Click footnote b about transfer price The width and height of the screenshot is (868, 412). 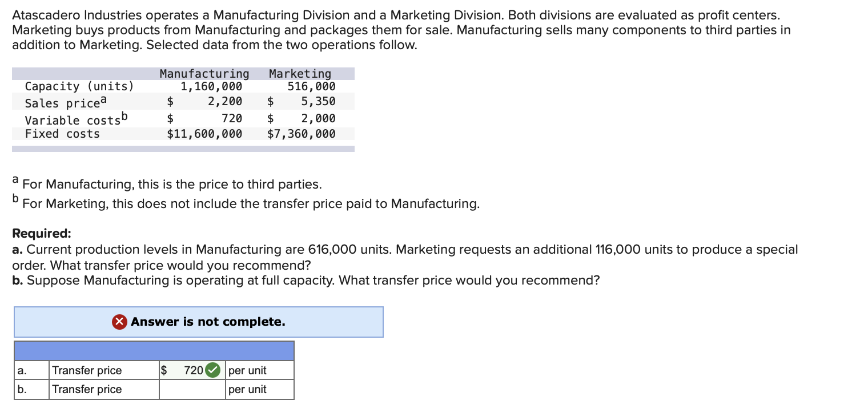tap(246, 203)
